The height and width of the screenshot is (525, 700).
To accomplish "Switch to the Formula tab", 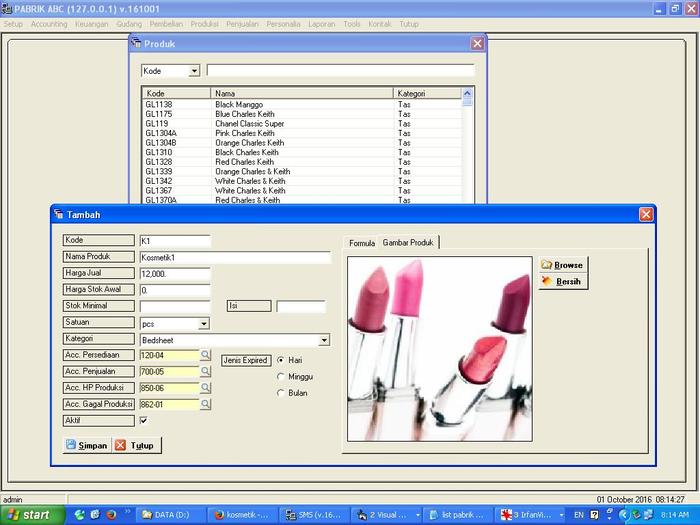I will point(361,243).
